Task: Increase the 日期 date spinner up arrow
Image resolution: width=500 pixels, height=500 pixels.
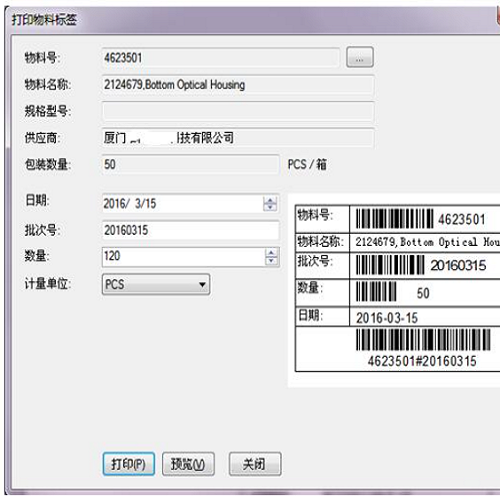Action: pyautogui.click(x=270, y=200)
